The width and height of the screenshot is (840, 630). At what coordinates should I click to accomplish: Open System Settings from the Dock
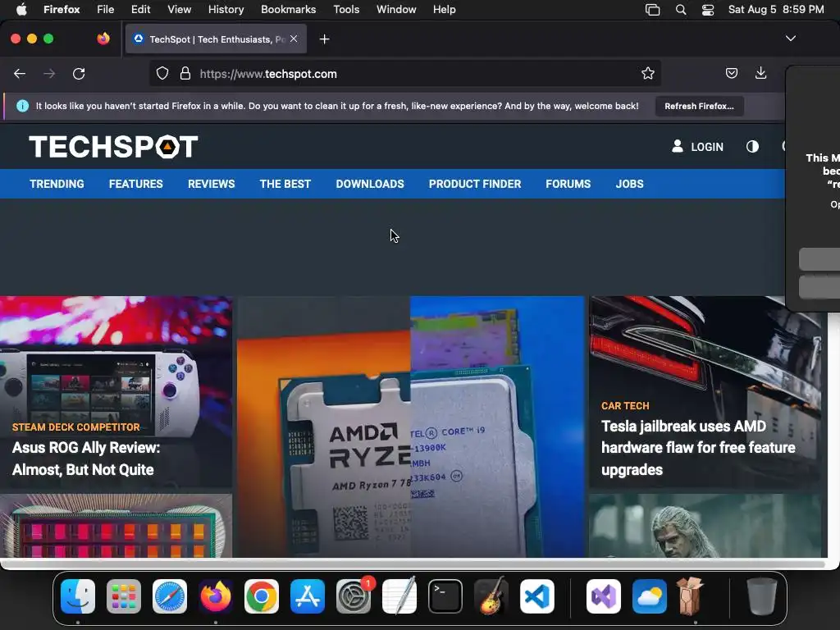(354, 596)
